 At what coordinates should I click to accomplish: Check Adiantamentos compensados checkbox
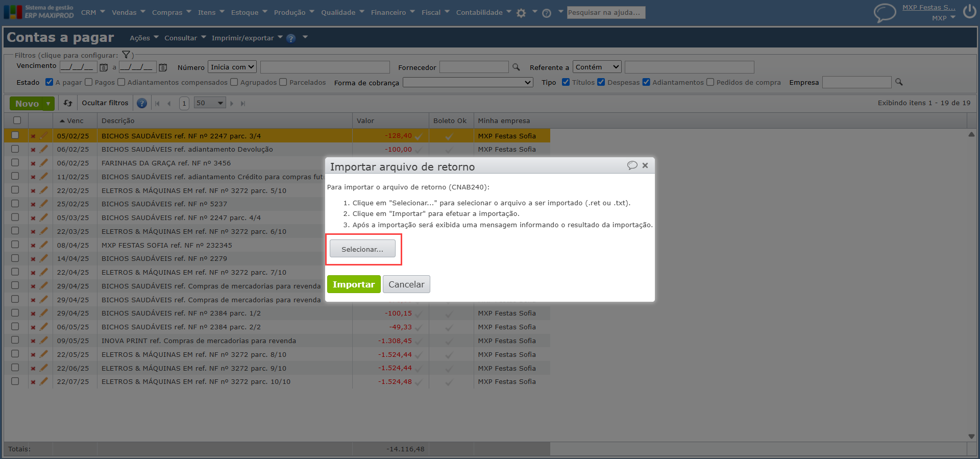click(121, 82)
